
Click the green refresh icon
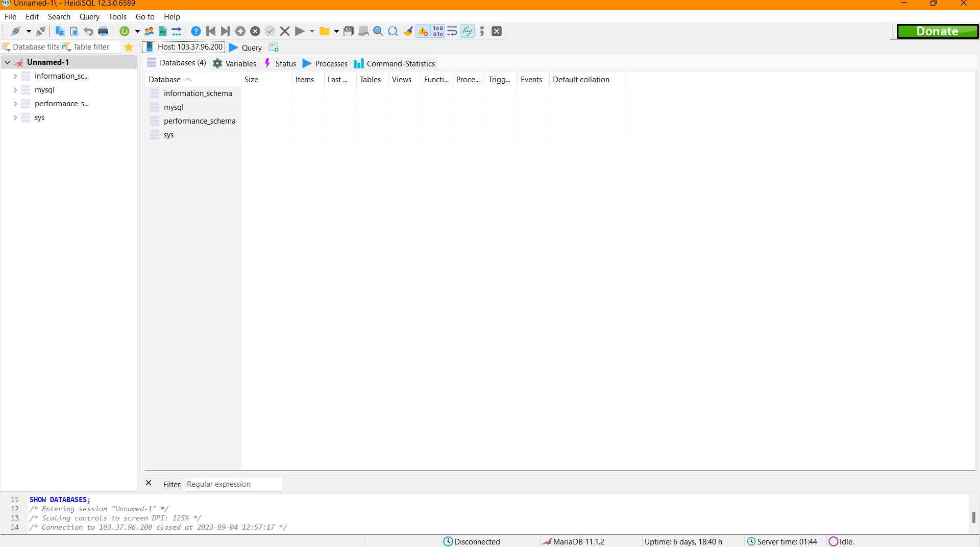coord(125,31)
